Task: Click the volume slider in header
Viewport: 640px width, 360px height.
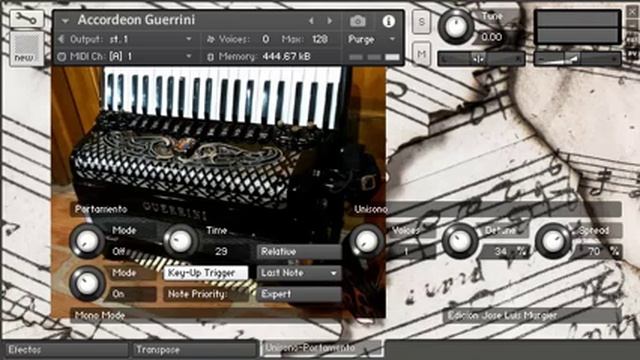Action: point(578,59)
